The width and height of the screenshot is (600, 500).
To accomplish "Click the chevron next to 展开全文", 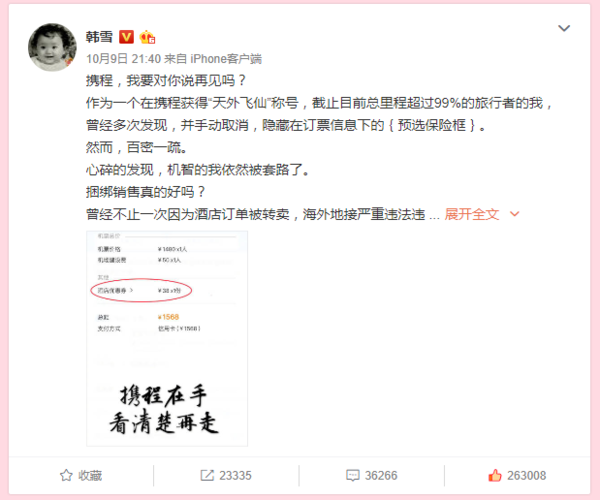I will pyautogui.click(x=515, y=214).
